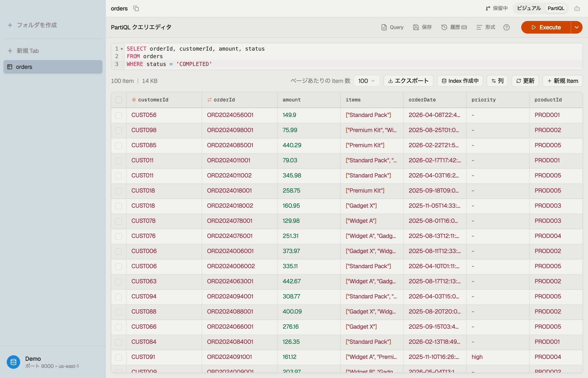Viewport: 588px width, 378px height.
Task: Format the query with 形式
Action: pyautogui.click(x=486, y=27)
